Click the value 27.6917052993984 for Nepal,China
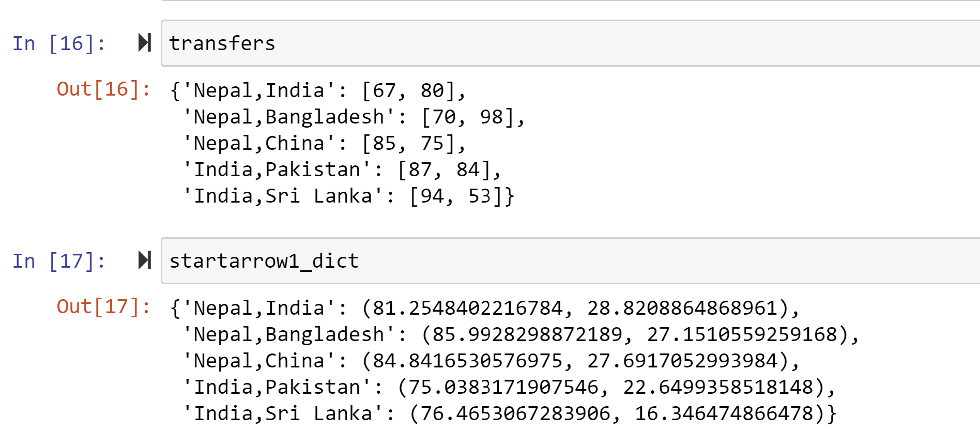This screenshot has width=980, height=431. click(682, 361)
